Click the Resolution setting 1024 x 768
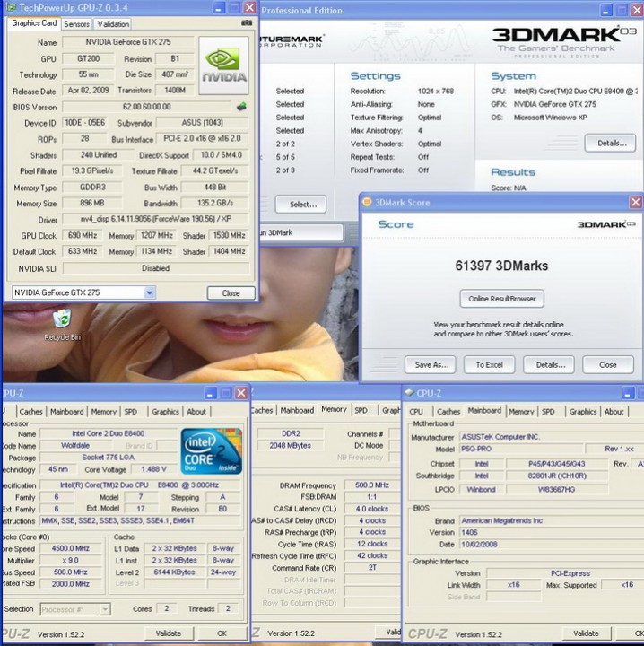 click(x=436, y=91)
